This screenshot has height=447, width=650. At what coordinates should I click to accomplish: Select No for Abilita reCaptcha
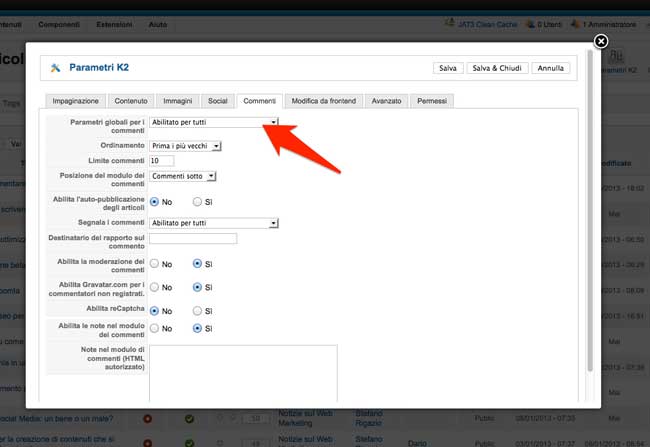click(x=154, y=311)
